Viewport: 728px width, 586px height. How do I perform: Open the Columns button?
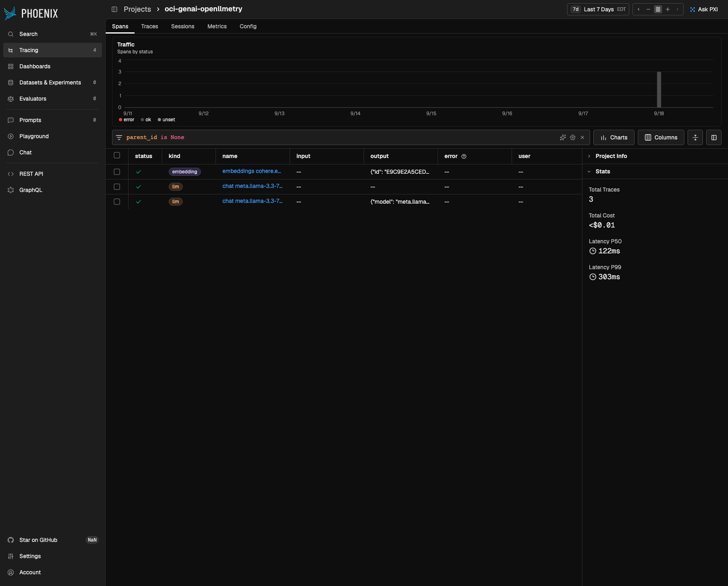(661, 137)
